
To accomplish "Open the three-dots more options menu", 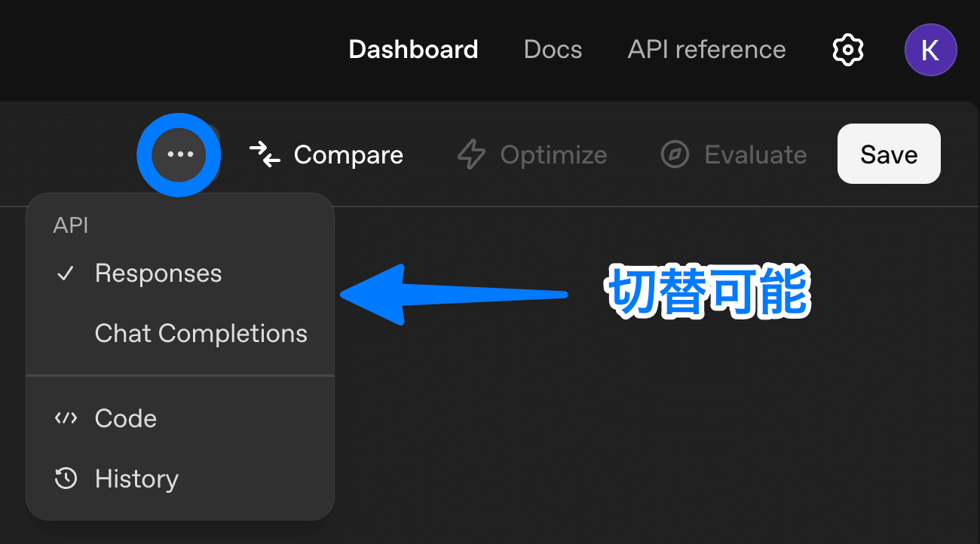I will tap(180, 154).
